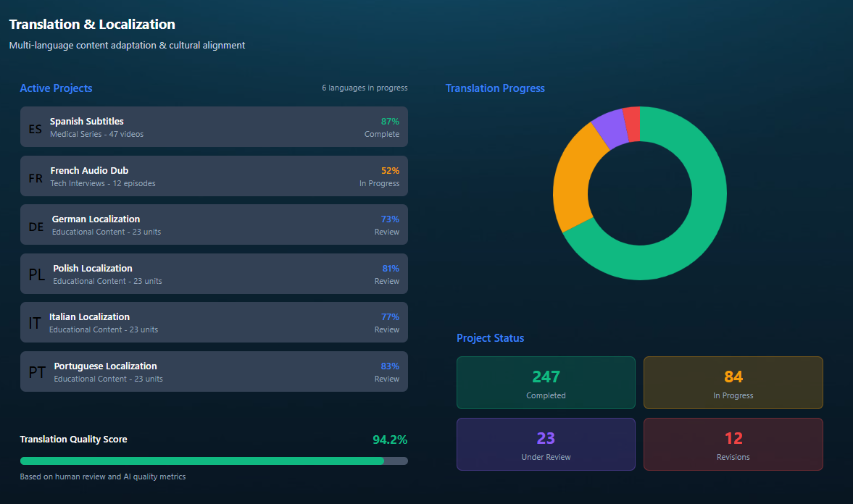The height and width of the screenshot is (504, 853).
Task: Click the ES language code icon
Action: pos(36,129)
